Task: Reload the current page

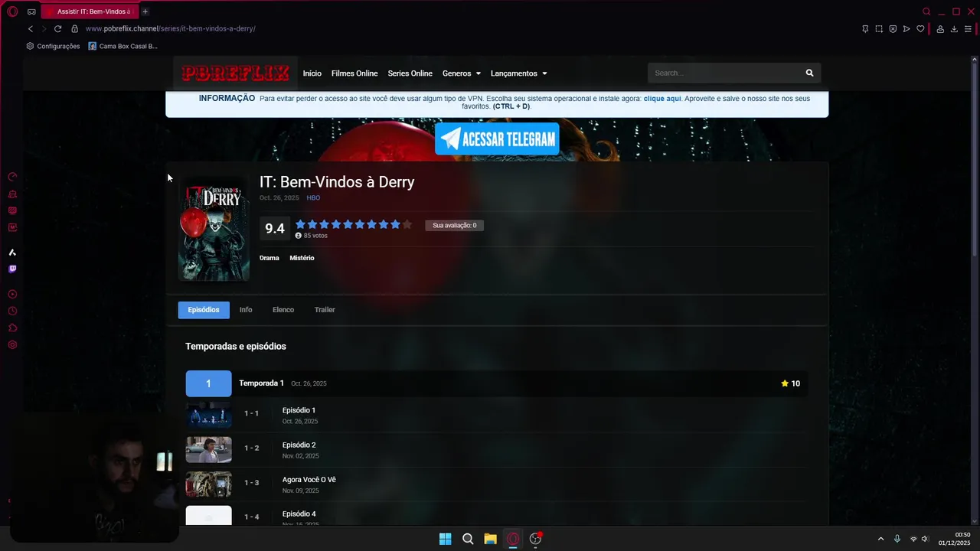Action: coord(57,28)
